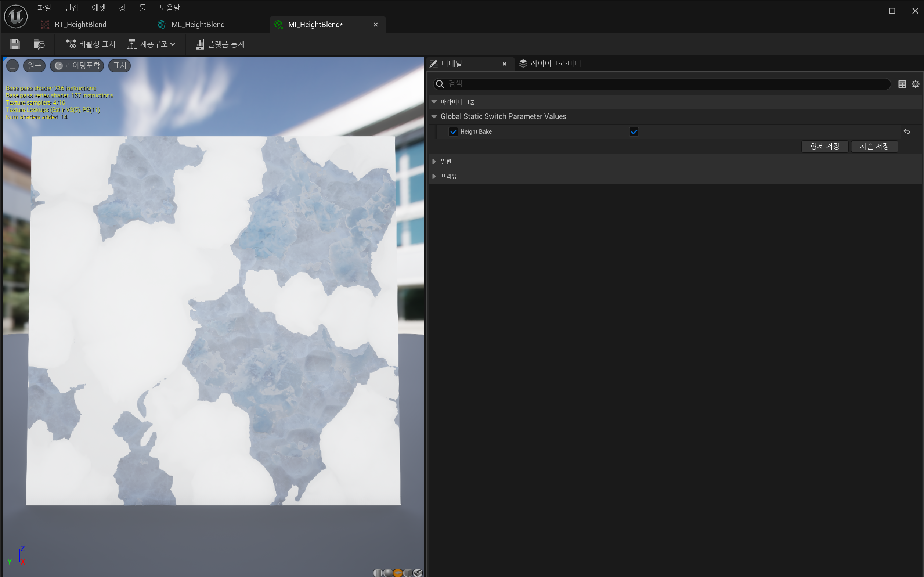This screenshot has width=924, height=577.
Task: Click the Save asset icon in toolbar
Action: click(x=15, y=44)
